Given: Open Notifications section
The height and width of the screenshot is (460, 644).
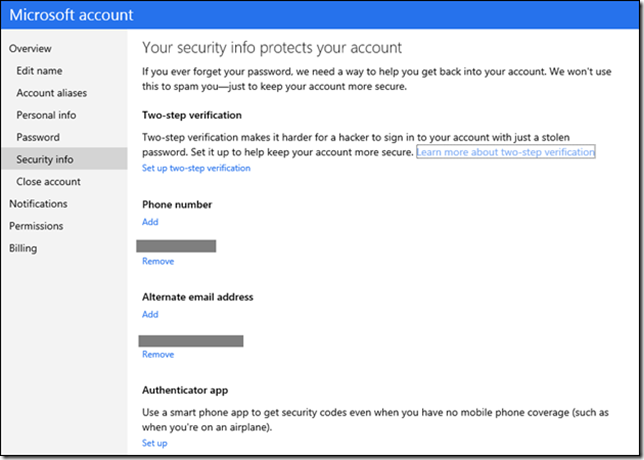Looking at the screenshot, I should point(38,204).
